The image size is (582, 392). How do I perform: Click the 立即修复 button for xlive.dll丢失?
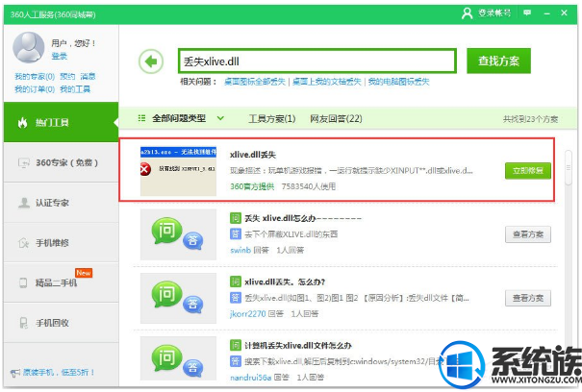coord(528,171)
